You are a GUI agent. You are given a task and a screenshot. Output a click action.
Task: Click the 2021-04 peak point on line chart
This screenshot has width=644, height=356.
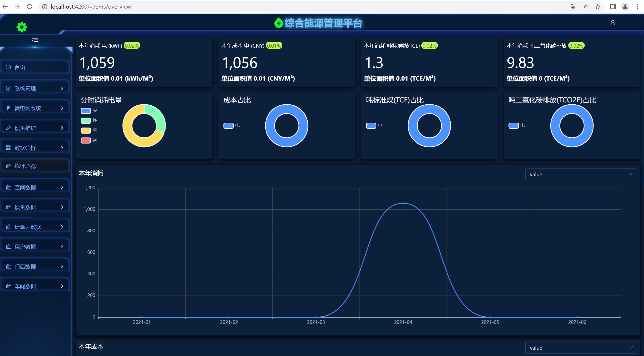(x=403, y=203)
